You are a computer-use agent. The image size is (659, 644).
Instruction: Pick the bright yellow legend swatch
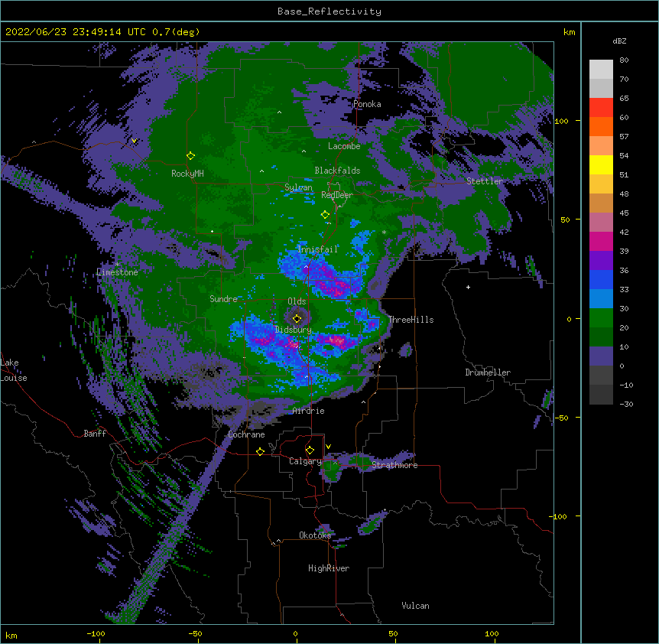click(x=601, y=164)
